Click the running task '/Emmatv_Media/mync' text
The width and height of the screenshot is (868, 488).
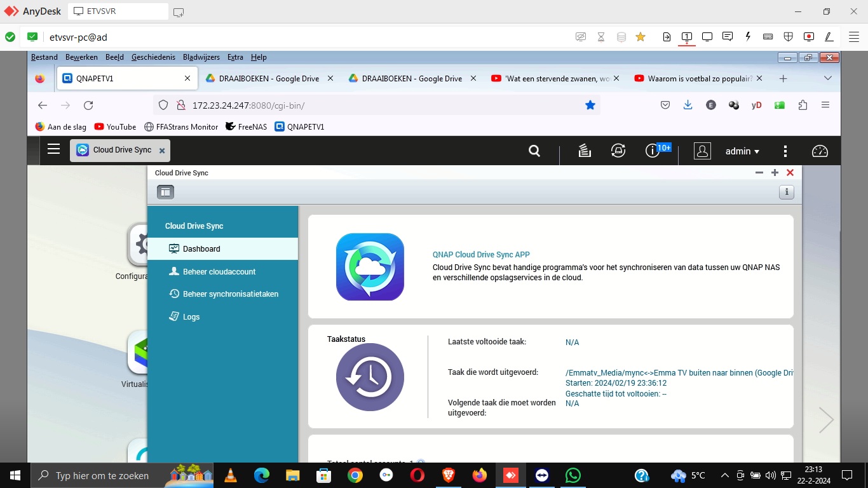coord(679,373)
